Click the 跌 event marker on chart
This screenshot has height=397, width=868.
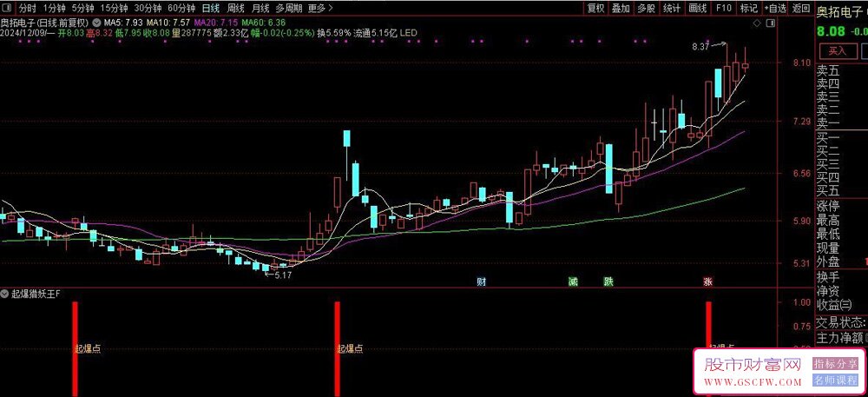(x=608, y=281)
